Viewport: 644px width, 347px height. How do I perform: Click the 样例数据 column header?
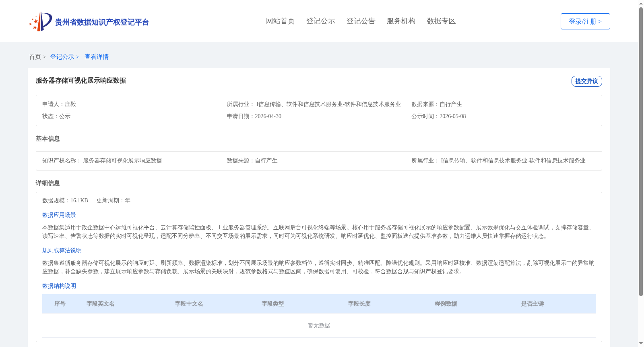pyautogui.click(x=446, y=303)
